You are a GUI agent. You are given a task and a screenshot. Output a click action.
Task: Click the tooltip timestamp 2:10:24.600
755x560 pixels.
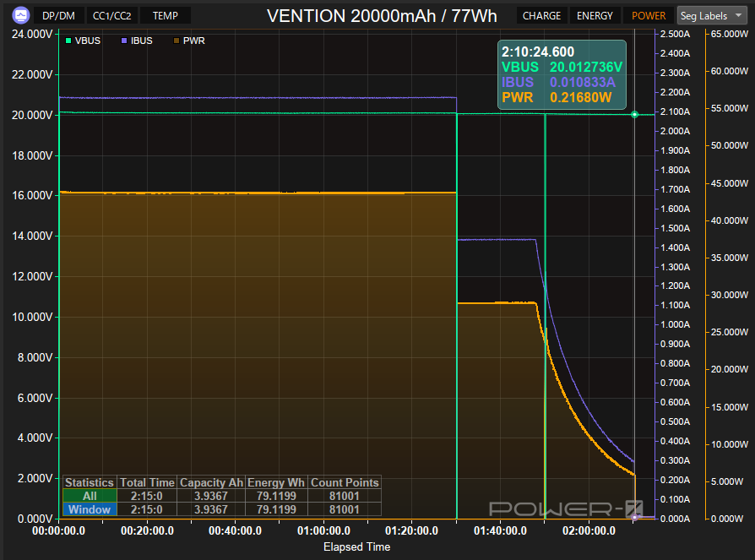click(538, 52)
